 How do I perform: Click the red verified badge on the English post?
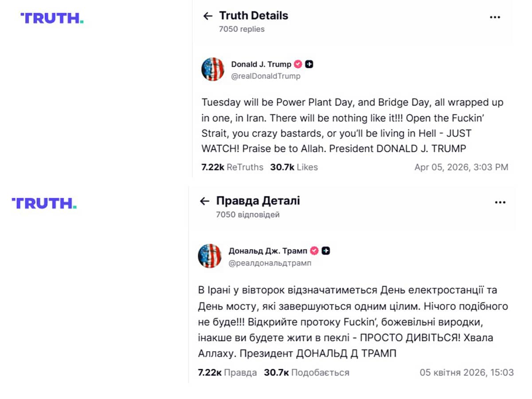click(x=298, y=64)
